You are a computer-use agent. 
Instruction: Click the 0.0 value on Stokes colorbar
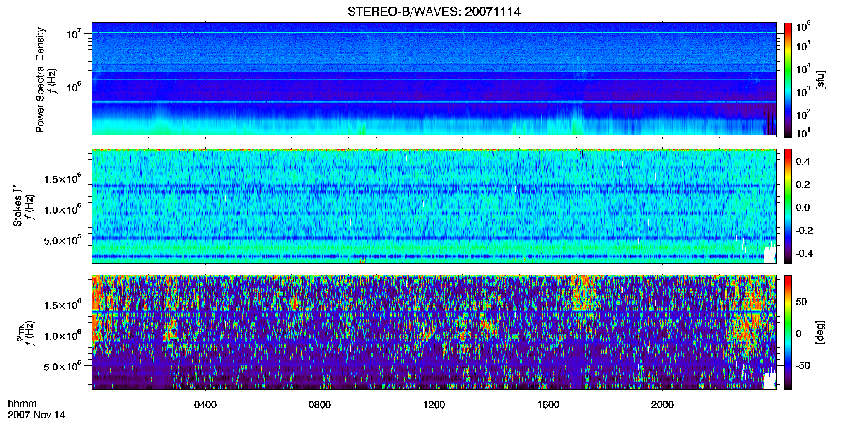point(803,208)
